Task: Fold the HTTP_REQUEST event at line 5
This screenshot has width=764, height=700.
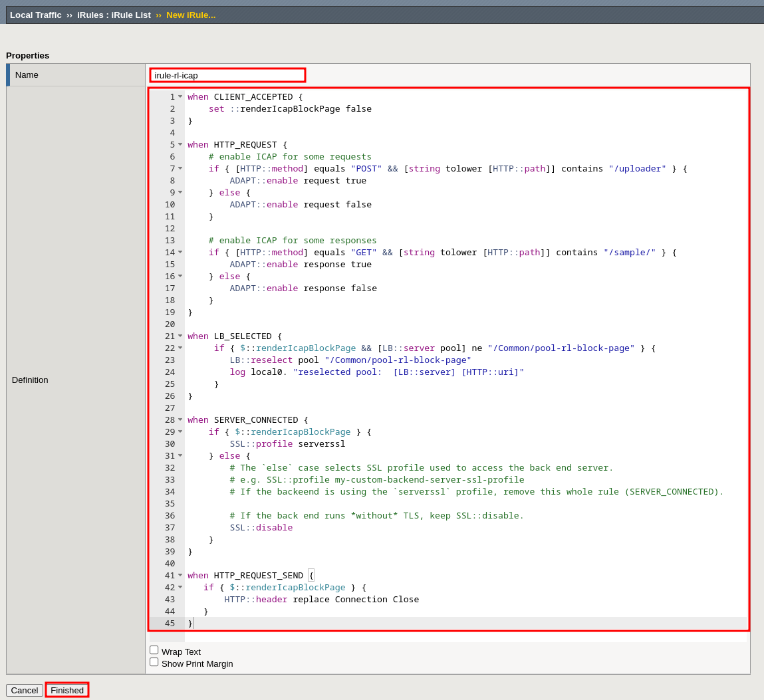Action: coord(180,144)
